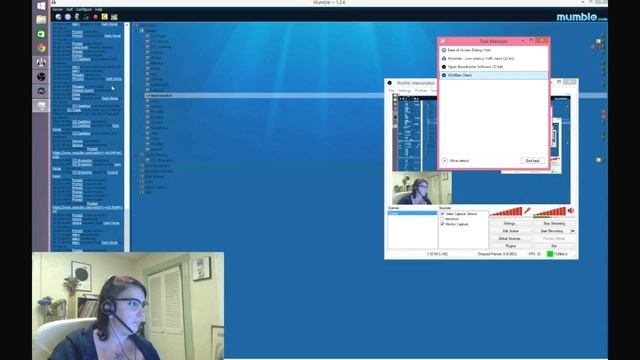The width and height of the screenshot is (640, 360).
Task: Open the Mumble settings icon at toolbar end
Action: pyautogui.click(x=114, y=17)
